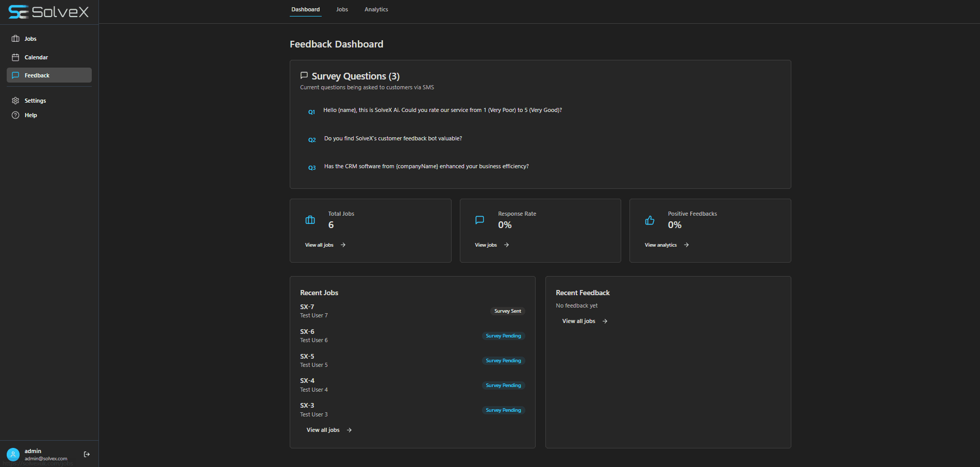Image resolution: width=980 pixels, height=467 pixels.
Task: Click arrow beside View all jobs under Recent Jobs
Action: (350, 430)
